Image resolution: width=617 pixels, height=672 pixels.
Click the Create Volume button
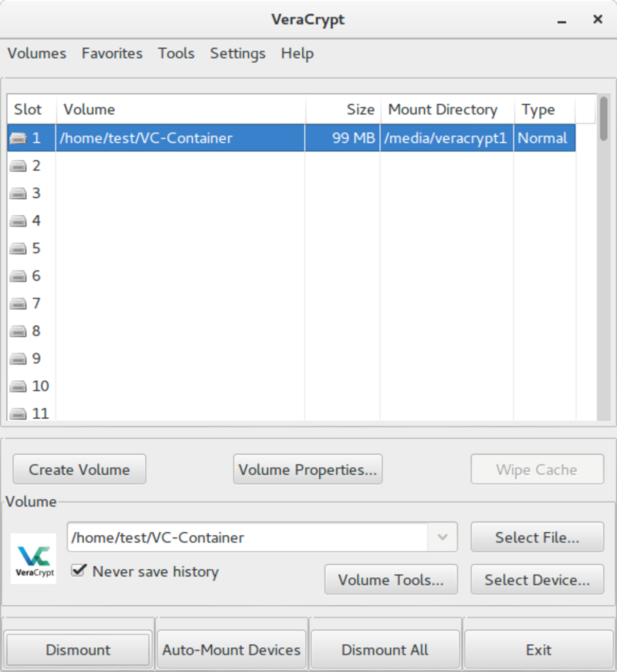click(x=79, y=470)
